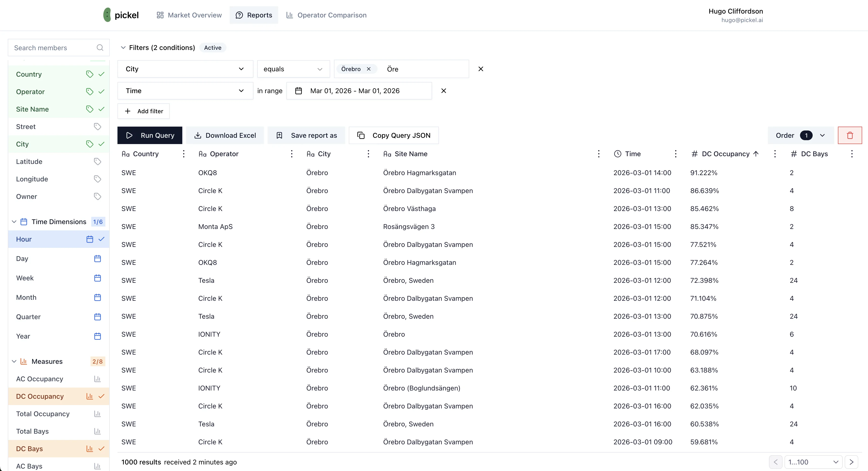Open Country column options menu

coord(184,154)
